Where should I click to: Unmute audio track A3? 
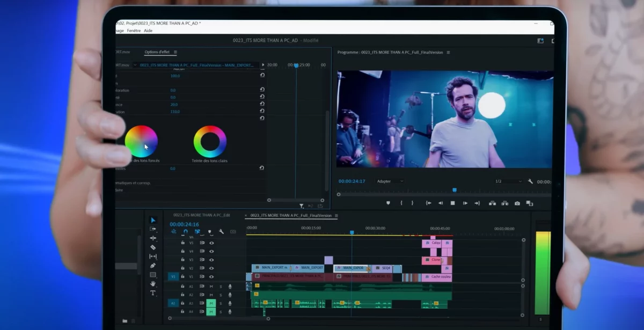coord(211,303)
